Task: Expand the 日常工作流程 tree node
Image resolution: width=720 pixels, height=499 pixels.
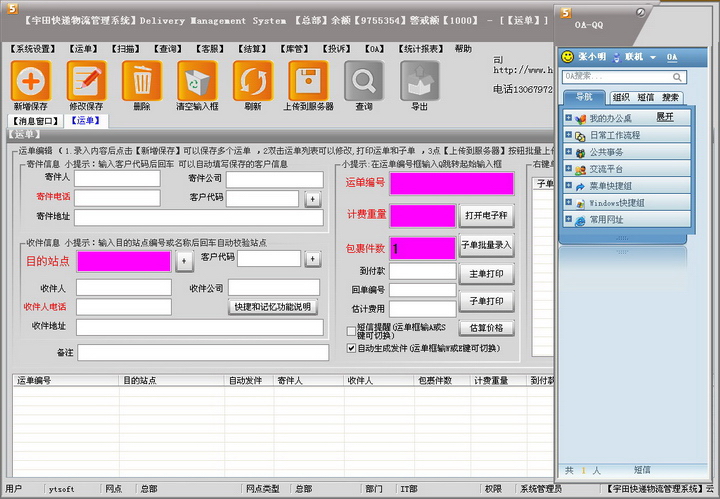Action: tap(569, 134)
